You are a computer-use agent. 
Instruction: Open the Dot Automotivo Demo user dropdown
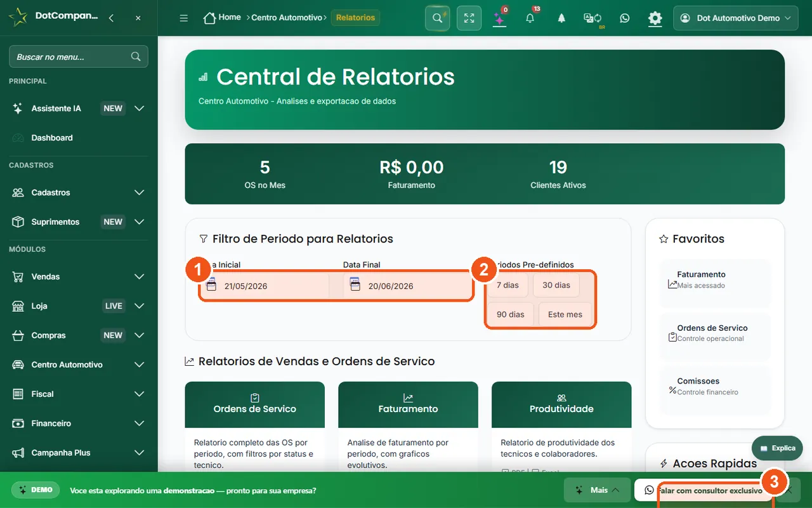735,18
